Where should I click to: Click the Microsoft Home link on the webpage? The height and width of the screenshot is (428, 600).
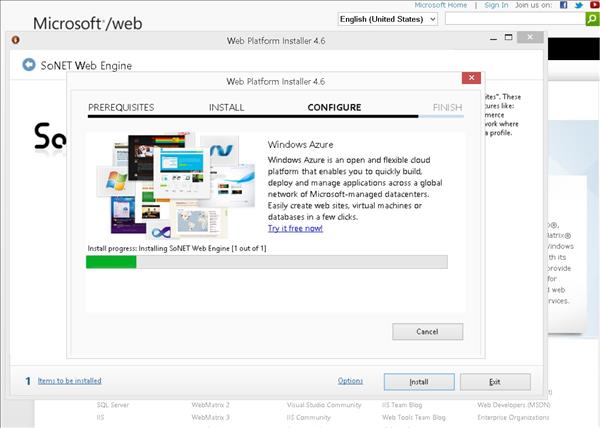pyautogui.click(x=440, y=5)
